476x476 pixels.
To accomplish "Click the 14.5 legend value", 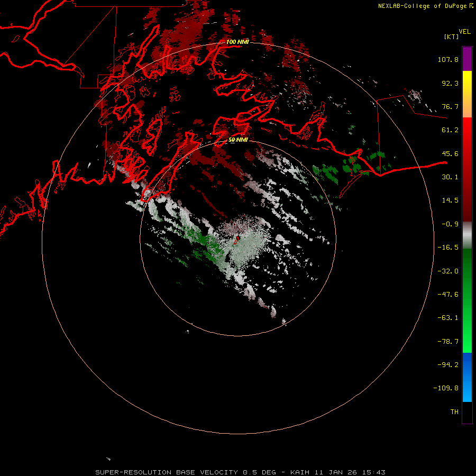I will (x=450, y=200).
